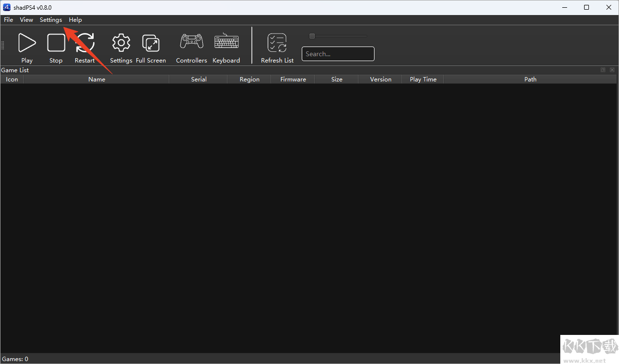Viewport: 619px width, 364px height.
Task: Click the Stop emulation icon
Action: (56, 43)
